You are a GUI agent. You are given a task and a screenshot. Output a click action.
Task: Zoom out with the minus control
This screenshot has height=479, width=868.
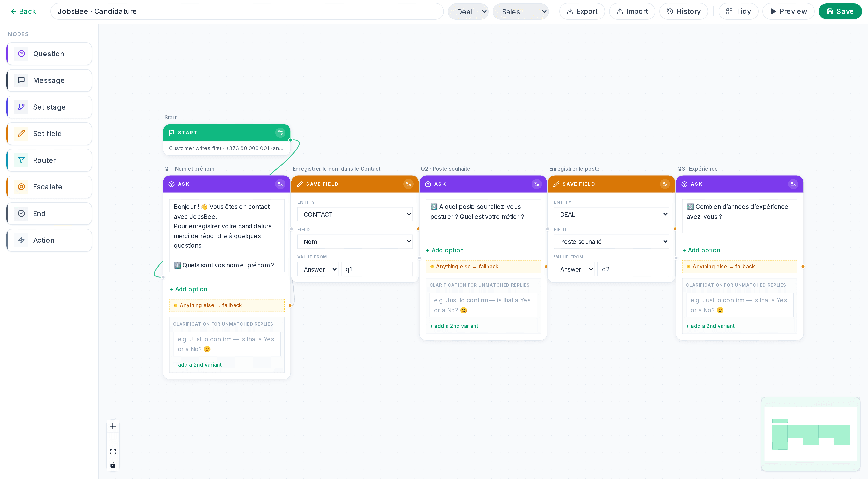click(x=113, y=439)
